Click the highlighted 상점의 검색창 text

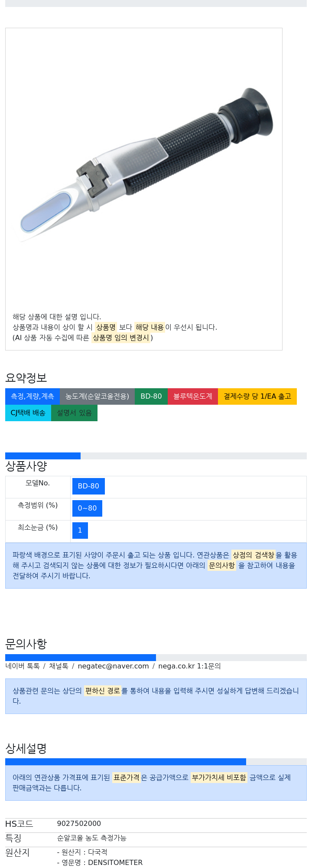point(253,555)
